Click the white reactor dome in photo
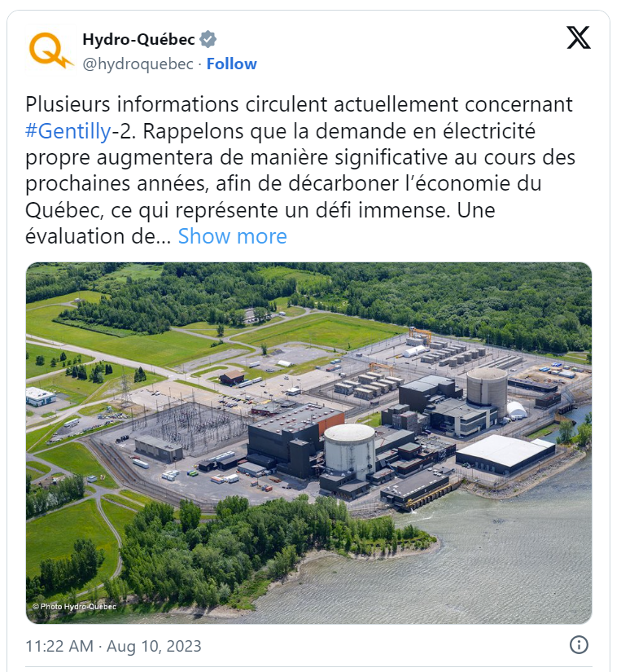Viewport: 621px width, 672px height. (x=349, y=450)
